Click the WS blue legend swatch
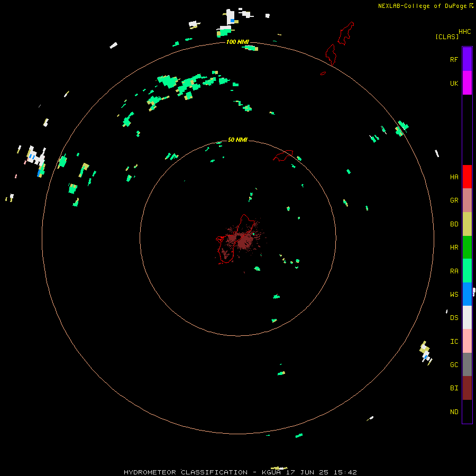The image size is (476, 476). [467, 294]
